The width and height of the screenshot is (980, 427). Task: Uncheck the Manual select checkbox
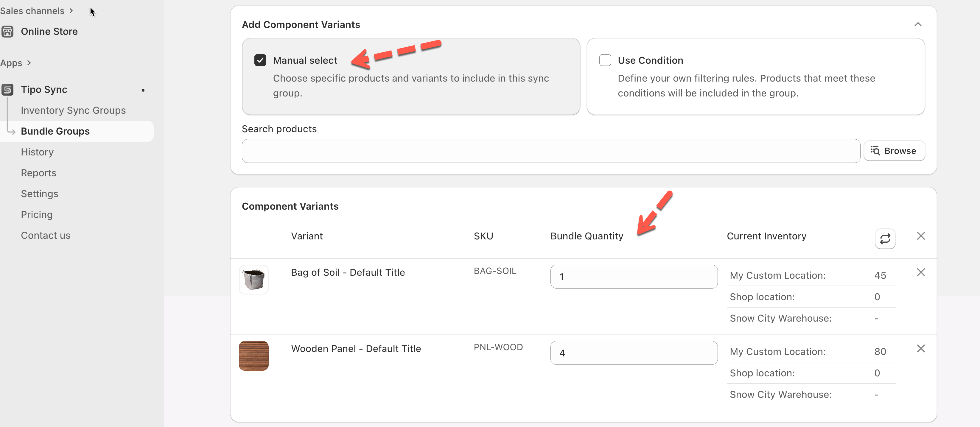click(260, 60)
